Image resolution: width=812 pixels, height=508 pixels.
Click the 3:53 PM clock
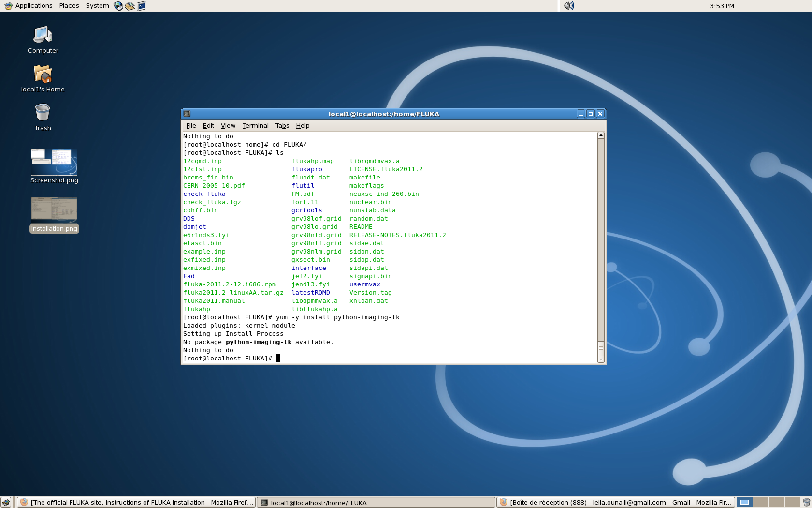[x=722, y=6]
